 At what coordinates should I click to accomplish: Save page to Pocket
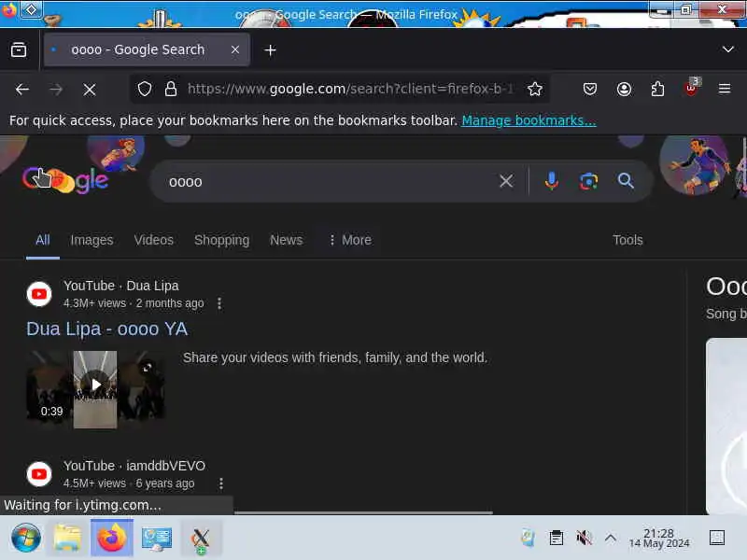pyautogui.click(x=590, y=89)
